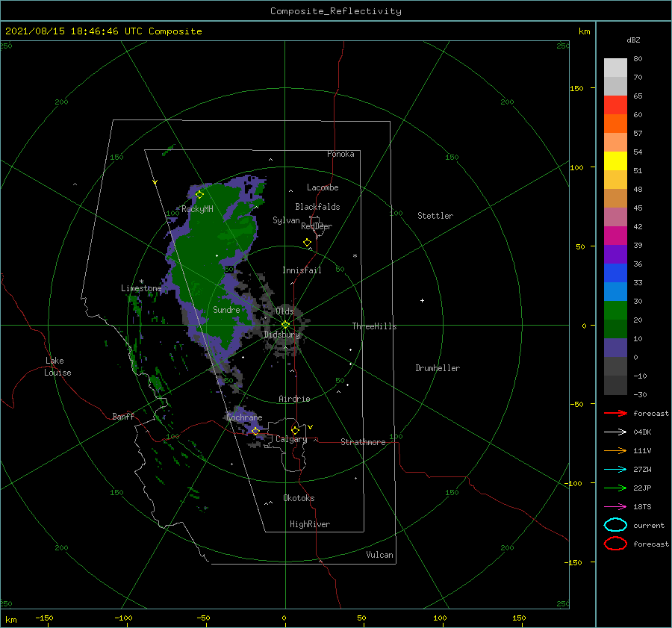
Task: Click the Banff town label
Action: click(123, 416)
